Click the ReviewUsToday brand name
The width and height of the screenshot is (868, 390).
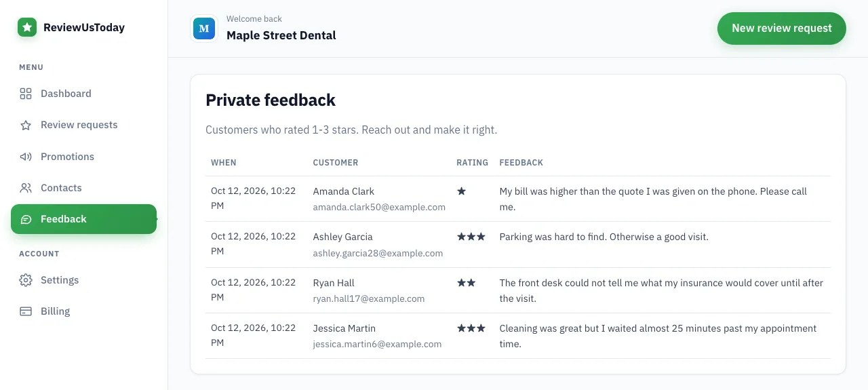[84, 28]
